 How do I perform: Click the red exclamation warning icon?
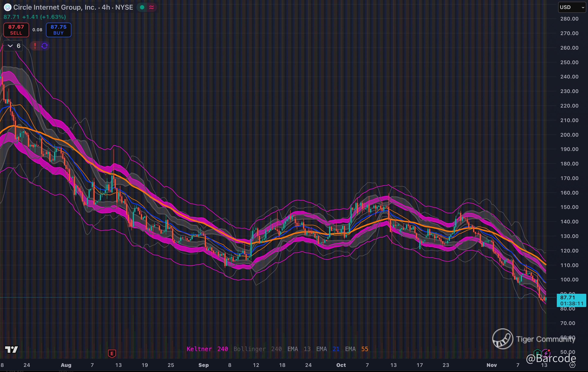tap(35, 46)
